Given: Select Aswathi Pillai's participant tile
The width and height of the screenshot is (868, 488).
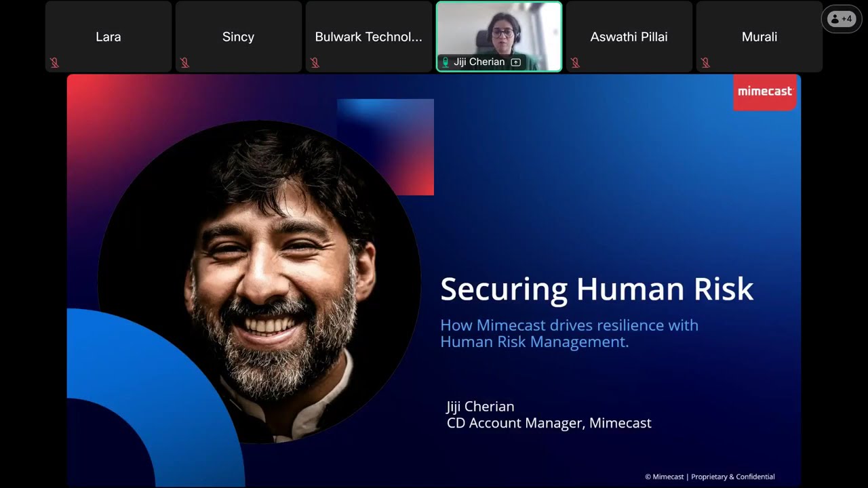Looking at the screenshot, I should pos(629,37).
